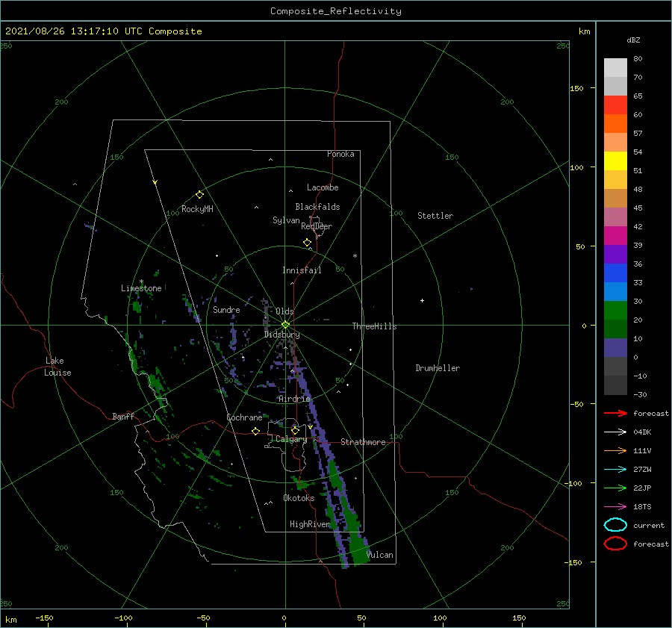Click the magenta 42 dBZ color swatch
Screen dimensions: 672x628
pyautogui.click(x=615, y=235)
